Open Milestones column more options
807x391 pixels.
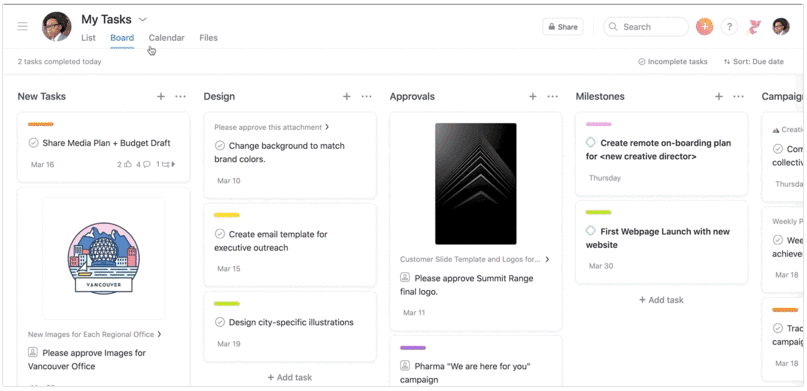click(739, 96)
